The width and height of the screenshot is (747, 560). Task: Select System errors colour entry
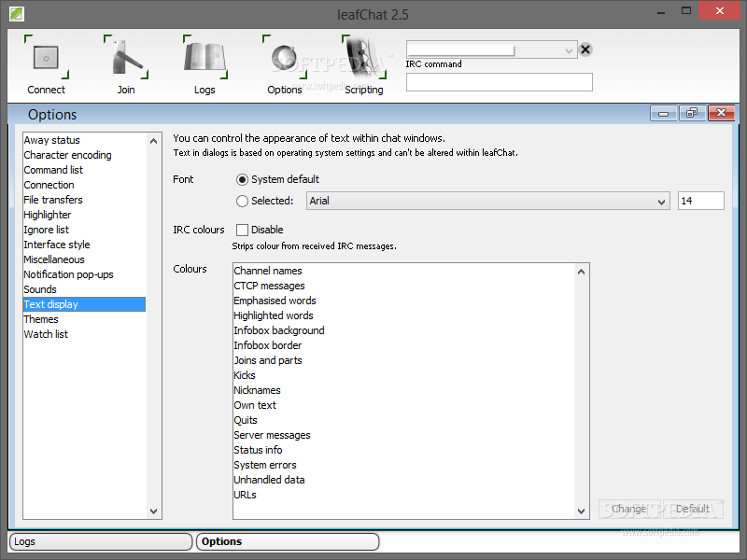(403, 465)
